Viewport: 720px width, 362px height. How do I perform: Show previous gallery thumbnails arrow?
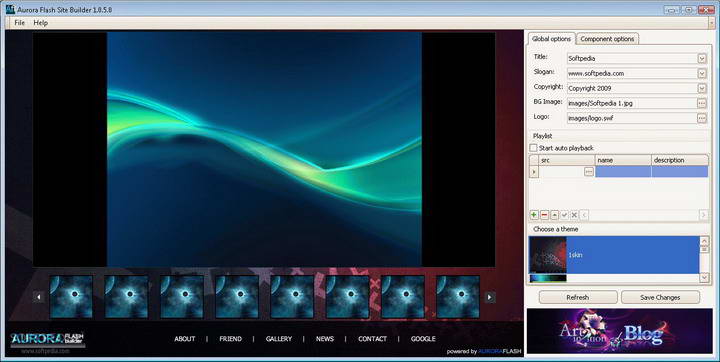click(x=39, y=297)
